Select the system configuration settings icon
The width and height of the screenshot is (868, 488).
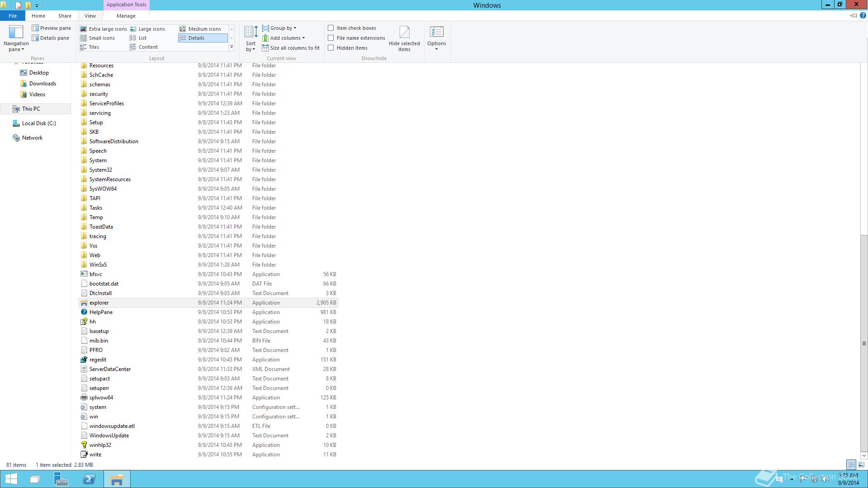click(84, 407)
